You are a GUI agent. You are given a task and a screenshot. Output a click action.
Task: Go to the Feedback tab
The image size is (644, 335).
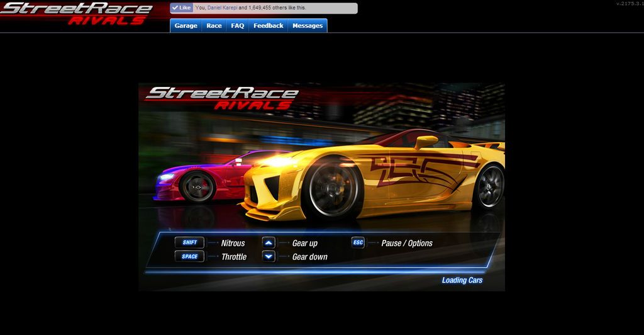[268, 25]
